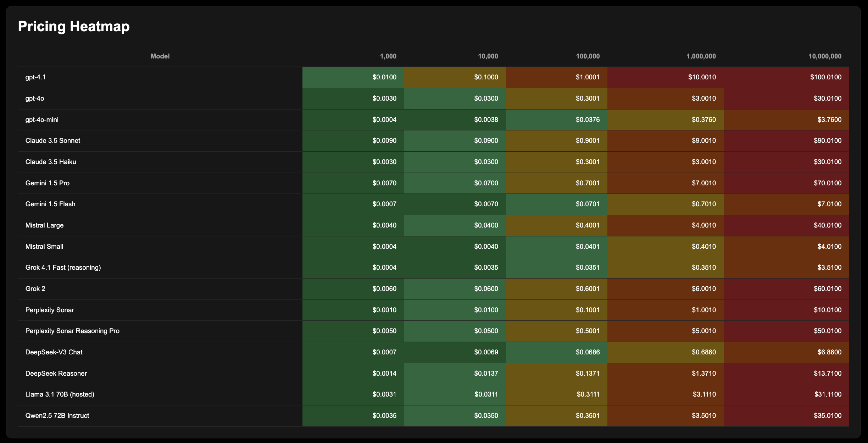The height and width of the screenshot is (443, 868).
Task: Click the 100,000 column header
Action: pyautogui.click(x=588, y=56)
